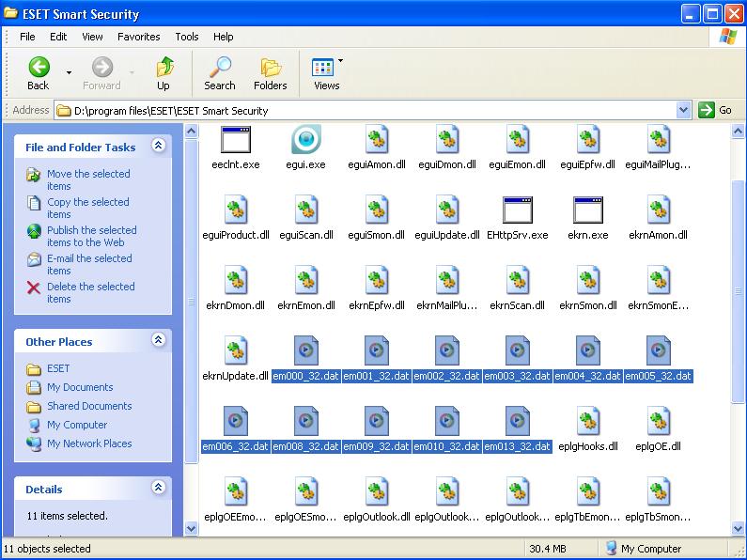Screen dimensions: 747x560
Task: Open My Documents from Other Places
Action: tap(80, 387)
